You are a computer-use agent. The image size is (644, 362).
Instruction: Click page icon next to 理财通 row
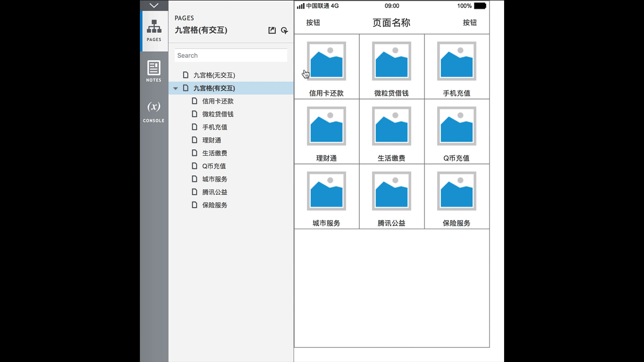(195, 140)
